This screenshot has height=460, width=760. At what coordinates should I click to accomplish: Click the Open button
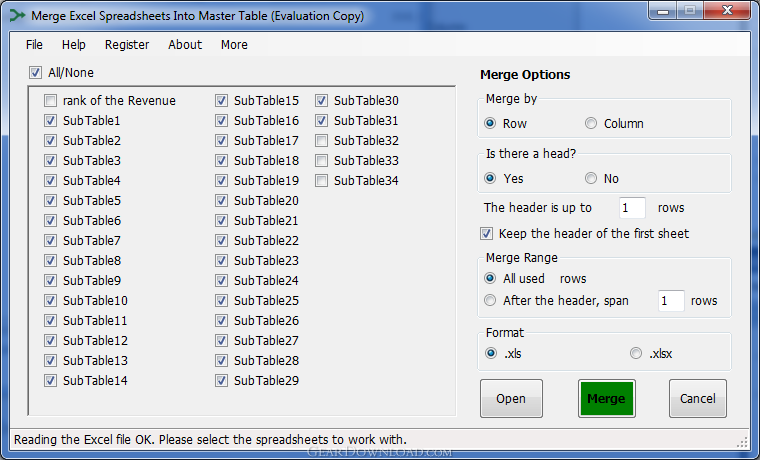click(x=511, y=398)
